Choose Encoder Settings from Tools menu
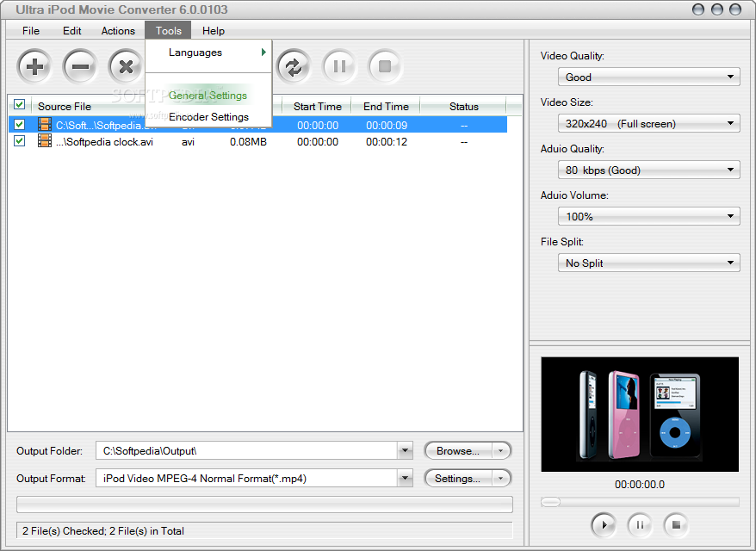 point(208,117)
